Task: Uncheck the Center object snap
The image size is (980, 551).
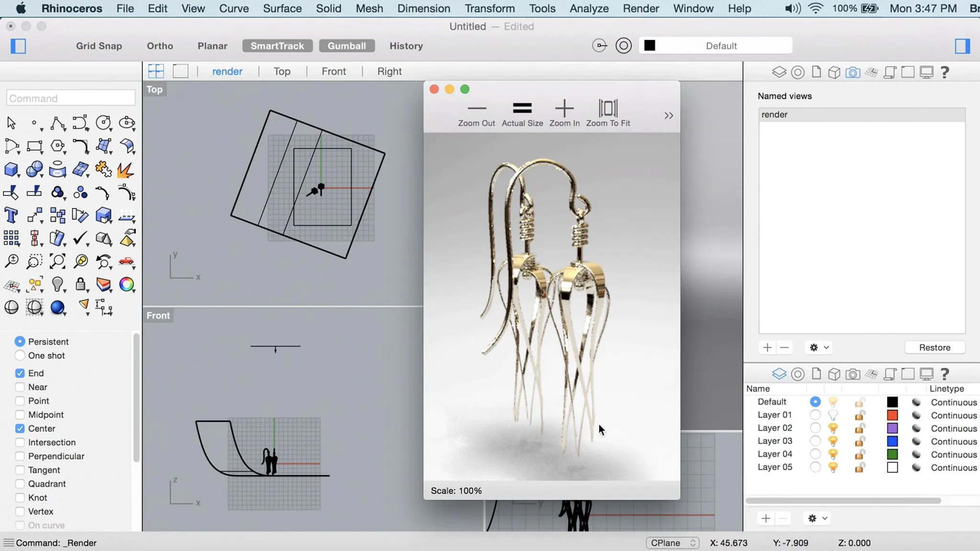Action: pyautogui.click(x=20, y=429)
